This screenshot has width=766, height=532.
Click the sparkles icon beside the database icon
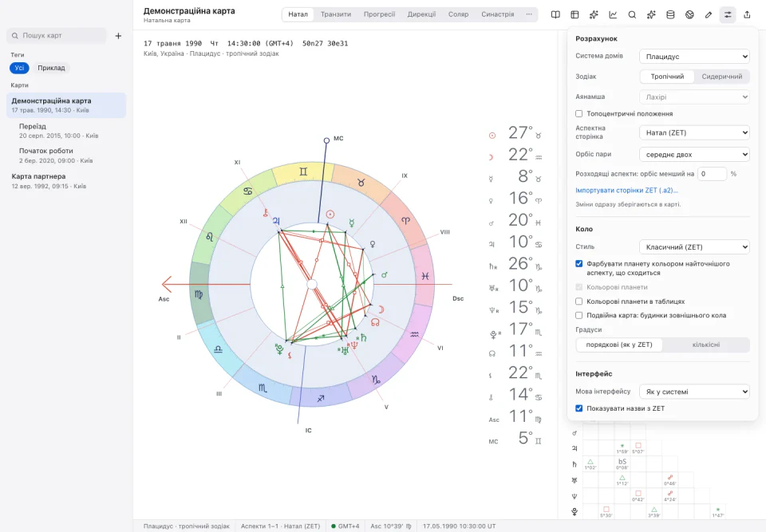click(651, 14)
